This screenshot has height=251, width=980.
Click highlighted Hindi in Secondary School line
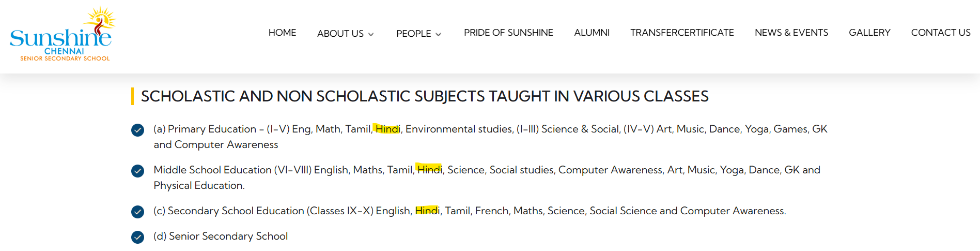[x=427, y=211]
